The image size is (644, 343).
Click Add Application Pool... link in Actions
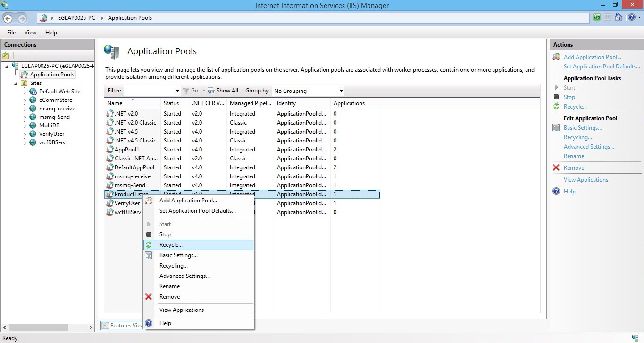coord(593,57)
